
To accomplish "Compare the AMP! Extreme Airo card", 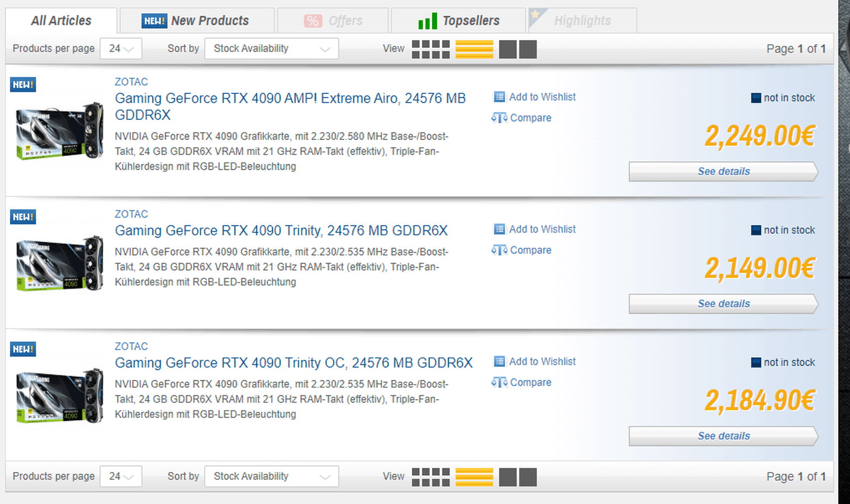I will click(x=531, y=118).
